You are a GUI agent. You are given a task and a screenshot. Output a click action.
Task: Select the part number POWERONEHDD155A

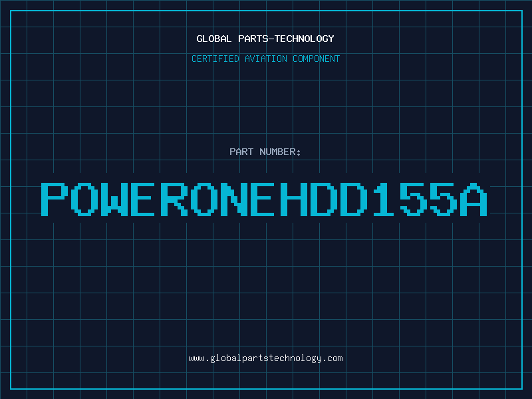pyautogui.click(x=264, y=199)
